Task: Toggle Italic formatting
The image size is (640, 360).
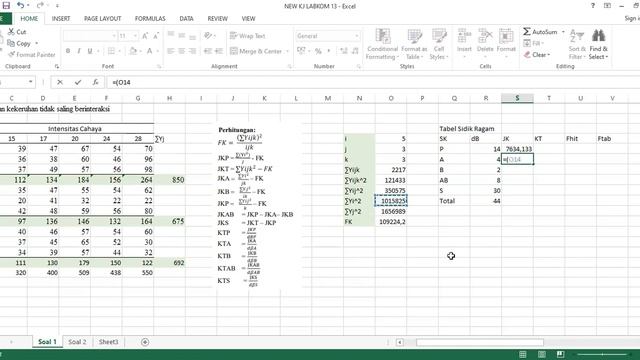Action: click(79, 51)
